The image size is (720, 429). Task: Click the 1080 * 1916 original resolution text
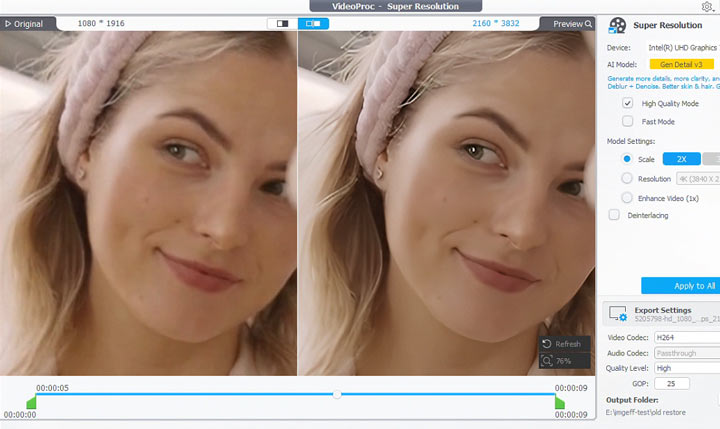[x=101, y=23]
